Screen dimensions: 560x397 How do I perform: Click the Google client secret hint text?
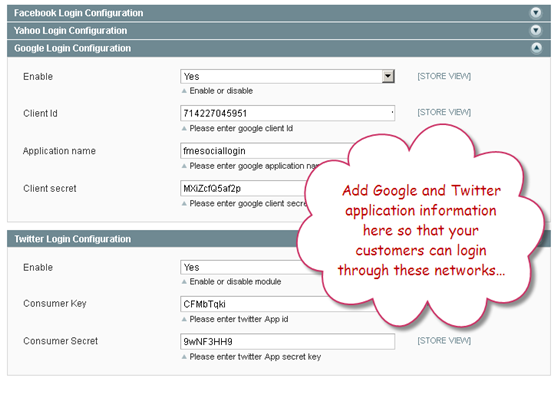tap(248, 203)
